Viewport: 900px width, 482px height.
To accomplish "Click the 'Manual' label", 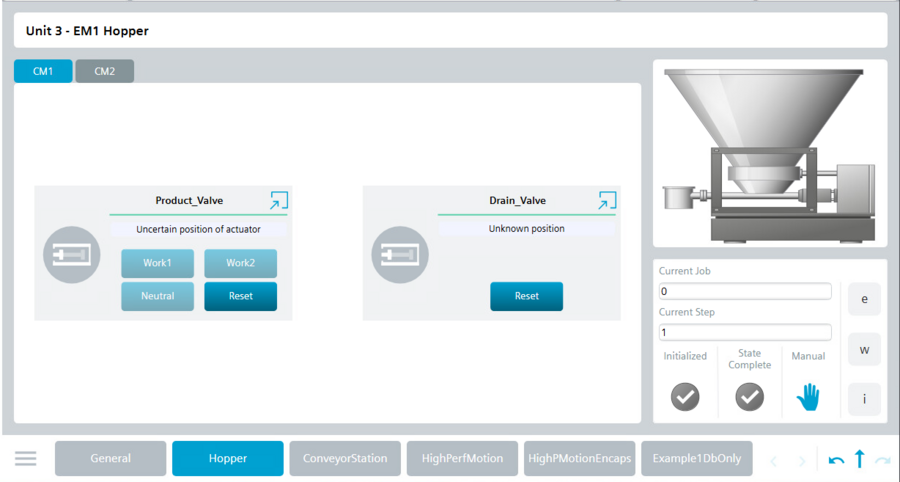I will (x=808, y=356).
